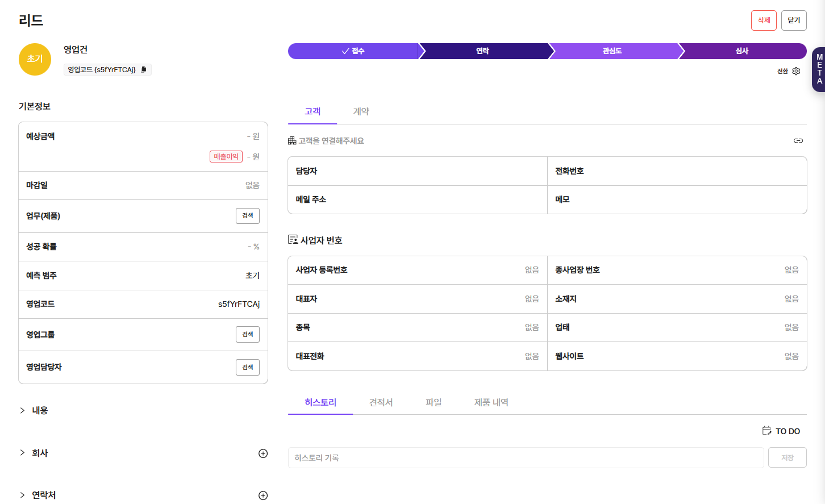Open the 견적서 tab
The width and height of the screenshot is (825, 504).
tap(381, 402)
